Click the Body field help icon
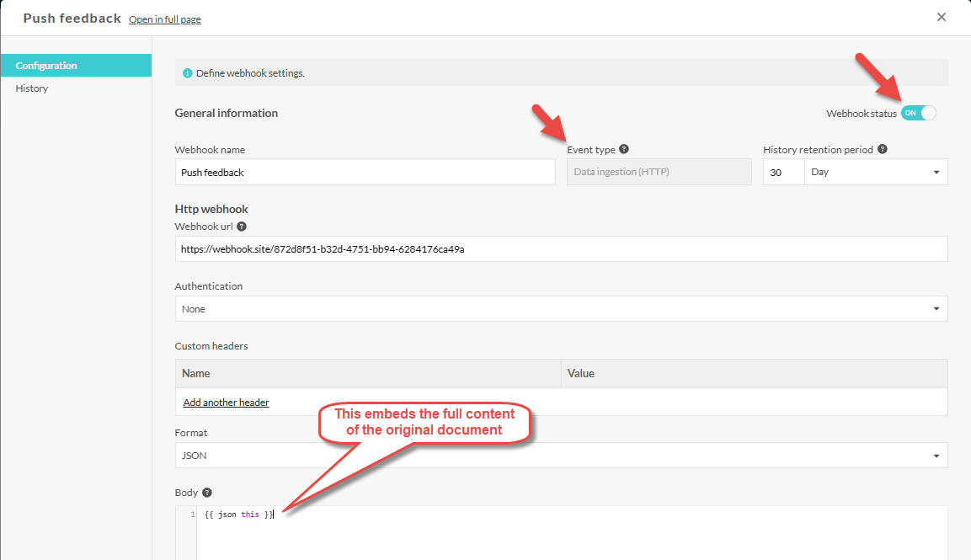The width and height of the screenshot is (971, 560). coord(207,493)
